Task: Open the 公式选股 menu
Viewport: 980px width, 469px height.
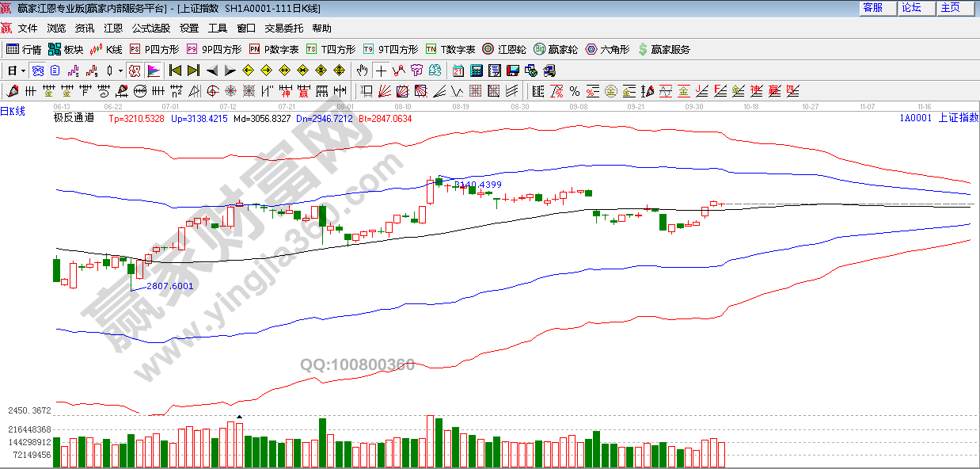Action: point(150,28)
